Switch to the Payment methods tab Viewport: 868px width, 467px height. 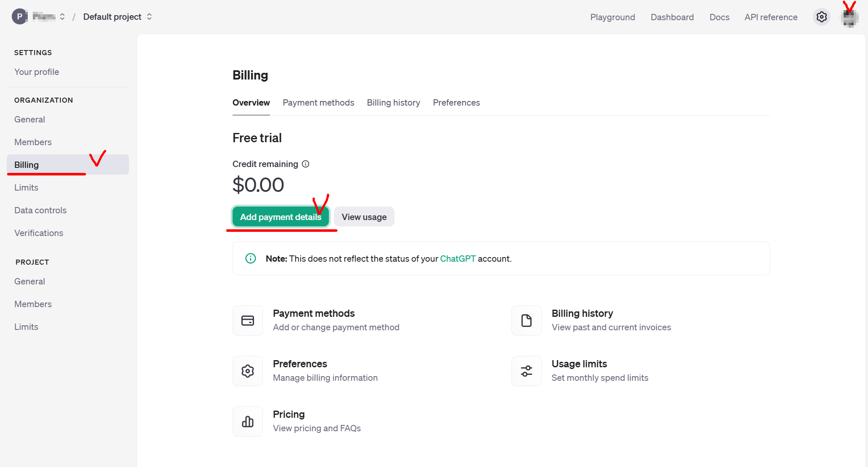point(318,103)
